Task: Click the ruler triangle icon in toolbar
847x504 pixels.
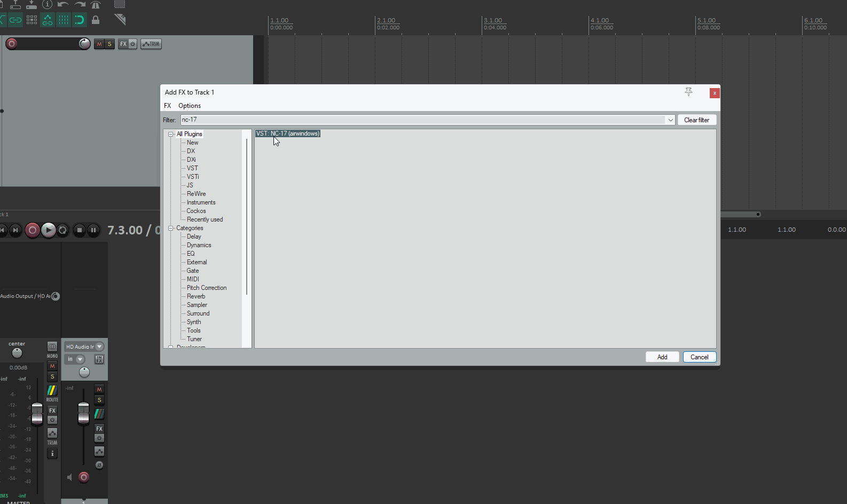Action: tap(120, 20)
